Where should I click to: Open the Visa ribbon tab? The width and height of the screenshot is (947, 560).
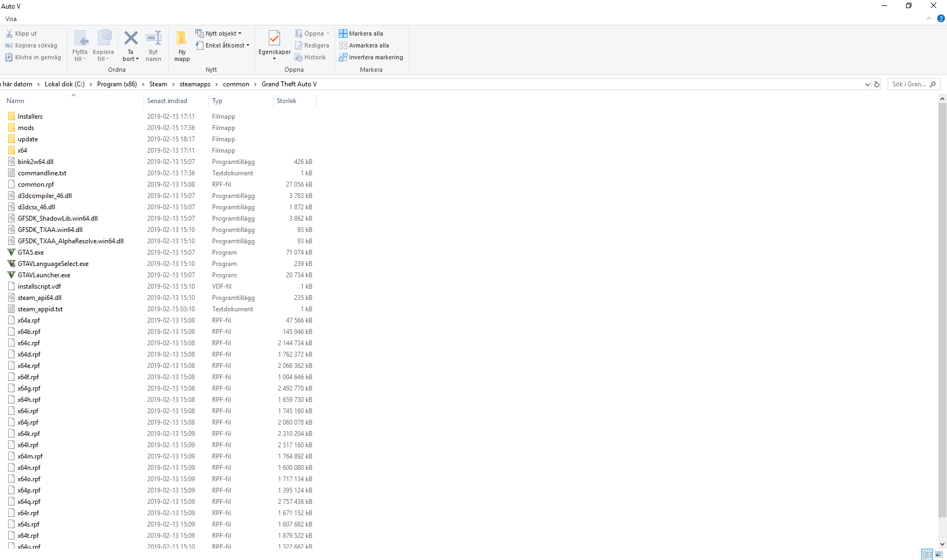tap(11, 19)
